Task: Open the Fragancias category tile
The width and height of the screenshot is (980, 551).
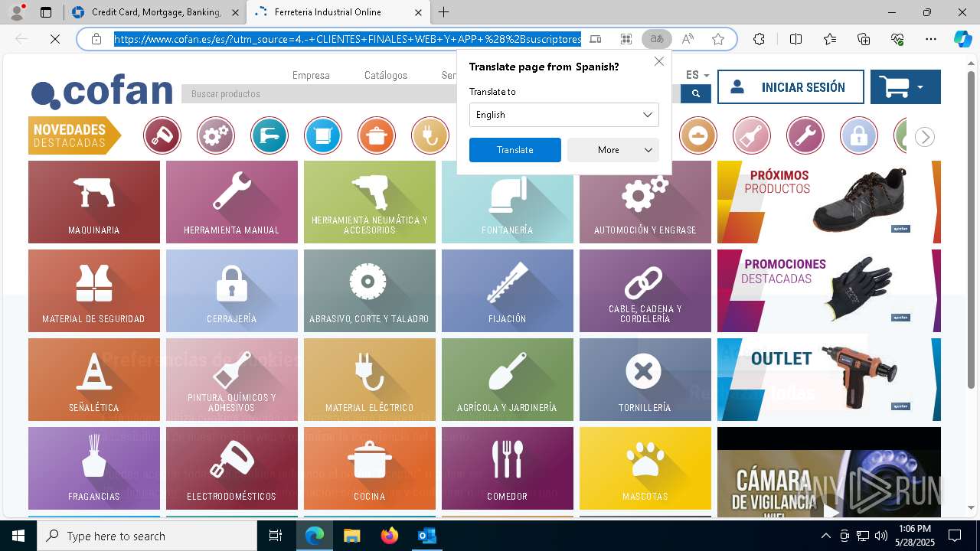Action: [94, 468]
